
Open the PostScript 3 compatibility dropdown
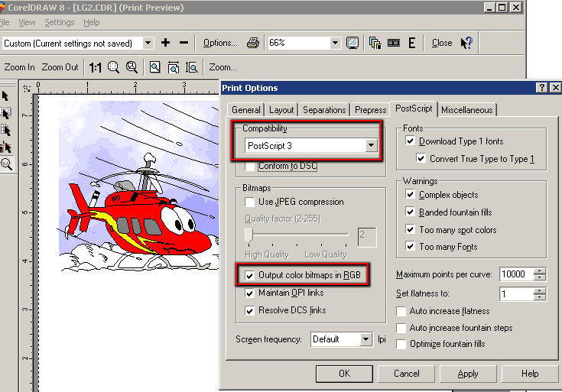(x=371, y=145)
